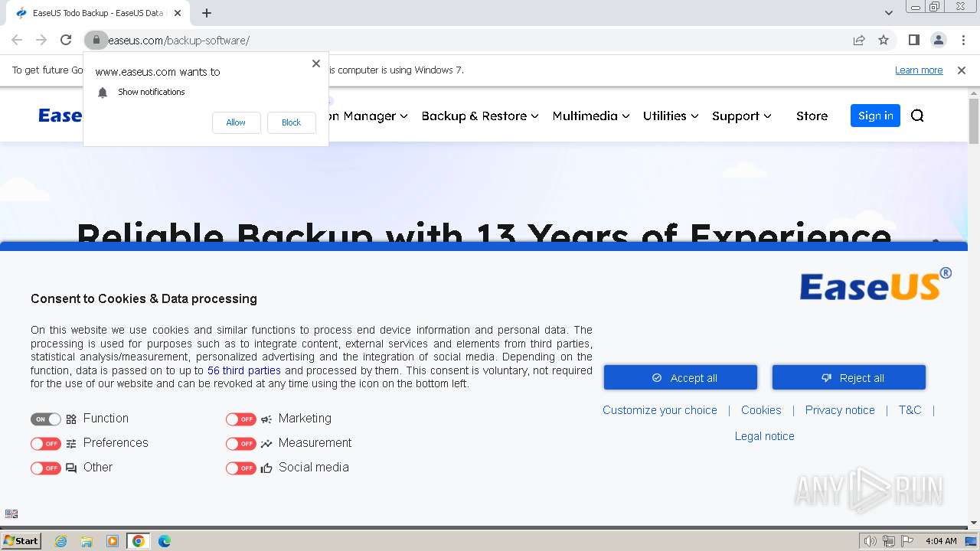Click the browser back arrow
This screenshot has width=980, height=551.
tap(17, 40)
